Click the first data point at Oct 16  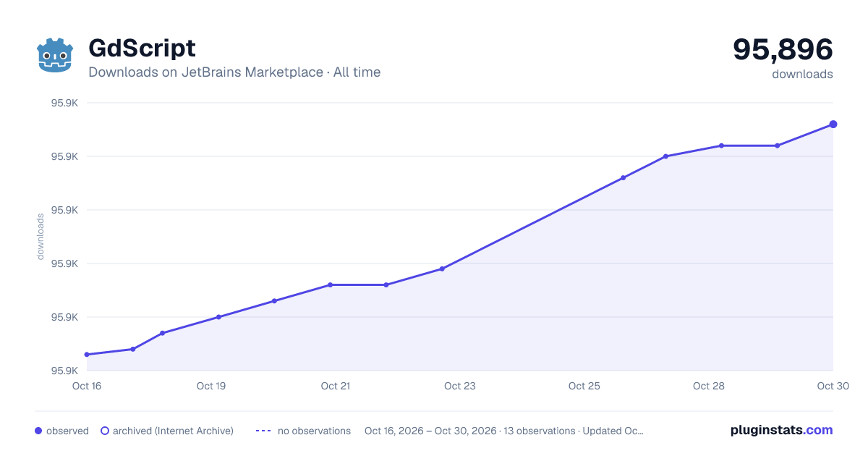[87, 355]
